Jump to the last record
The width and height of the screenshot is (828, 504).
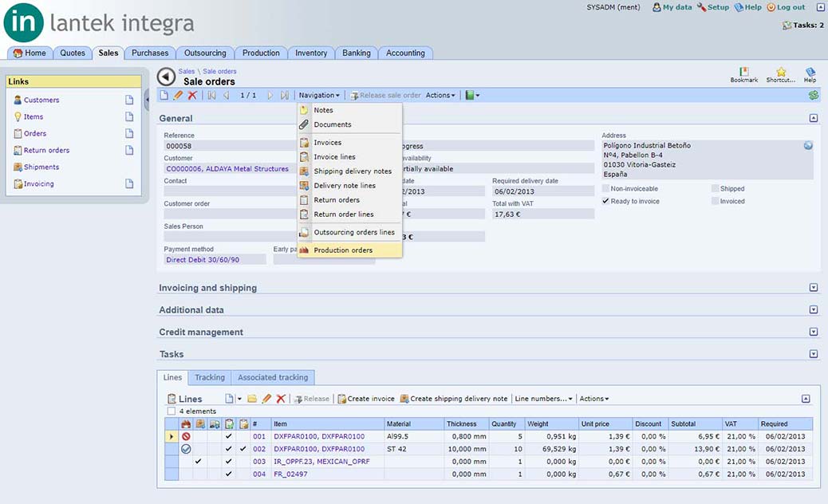(x=285, y=95)
